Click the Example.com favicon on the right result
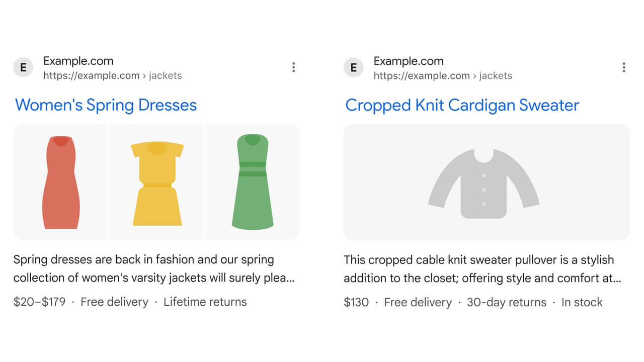The width and height of the screenshot is (644, 362). 353,67
